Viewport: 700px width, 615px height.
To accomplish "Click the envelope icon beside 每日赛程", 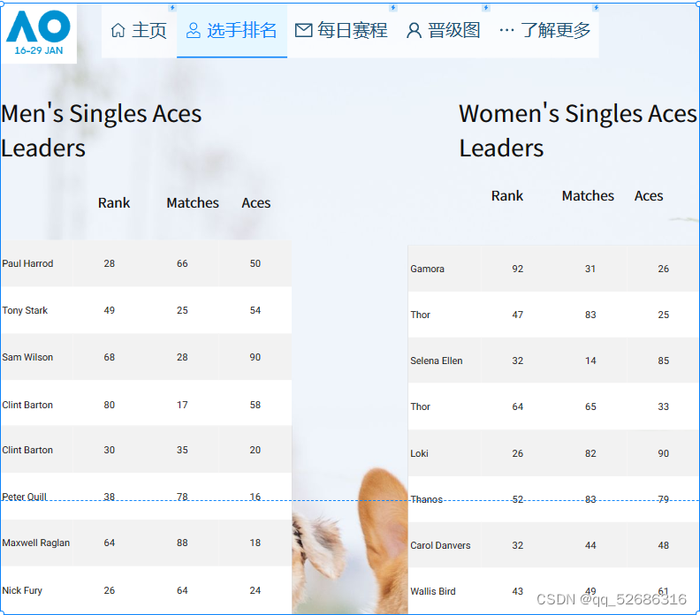I will point(303,30).
